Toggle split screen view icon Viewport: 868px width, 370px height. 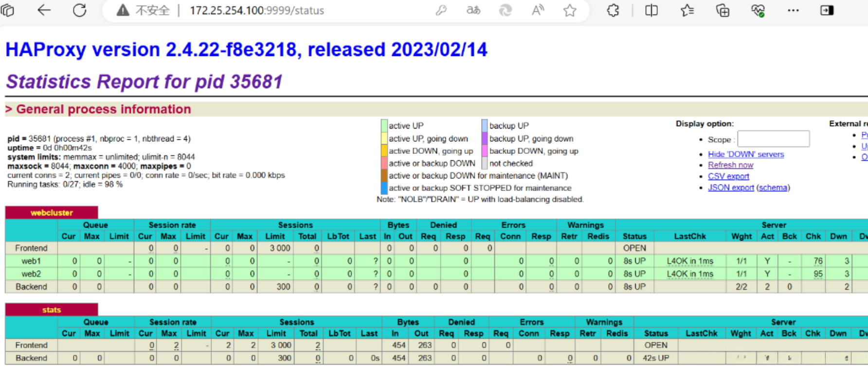pyautogui.click(x=651, y=10)
